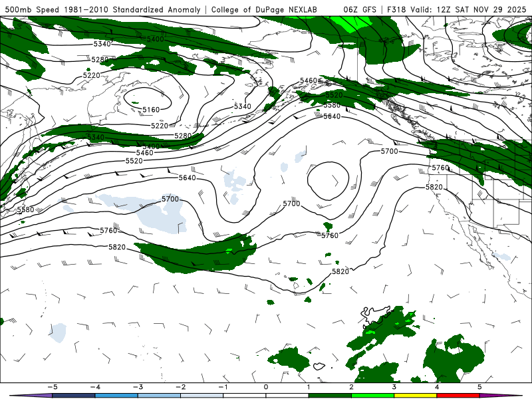Pick the blue -4 to -3 colorbar swatch
The image size is (532, 399).
coord(116,396)
